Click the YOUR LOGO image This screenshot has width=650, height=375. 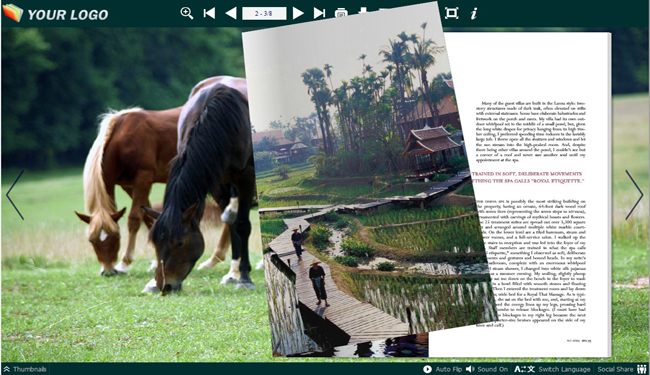(56, 13)
